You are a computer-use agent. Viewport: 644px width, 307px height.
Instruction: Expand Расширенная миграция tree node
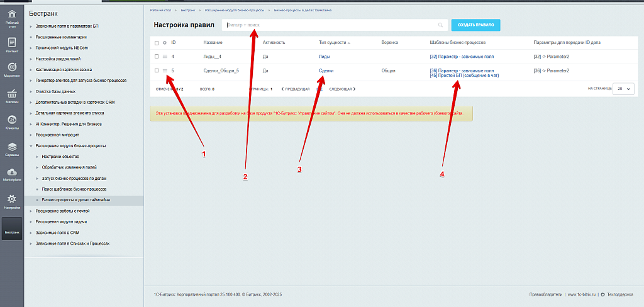[31, 135]
